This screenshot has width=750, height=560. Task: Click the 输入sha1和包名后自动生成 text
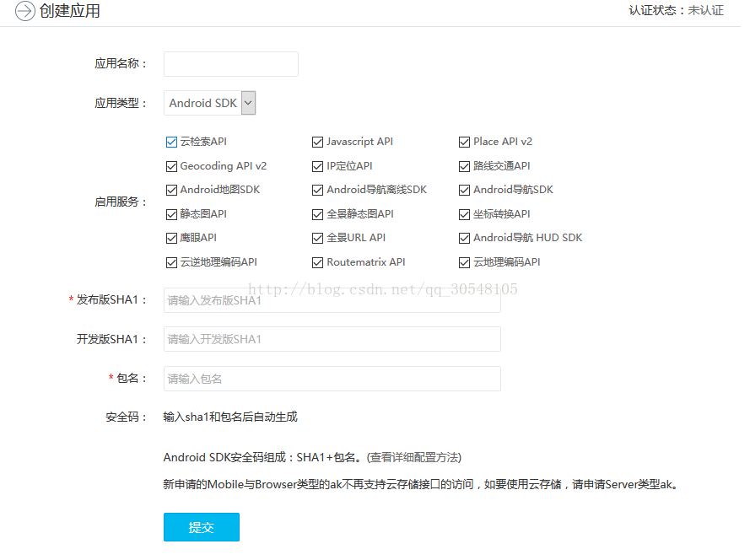point(230,417)
